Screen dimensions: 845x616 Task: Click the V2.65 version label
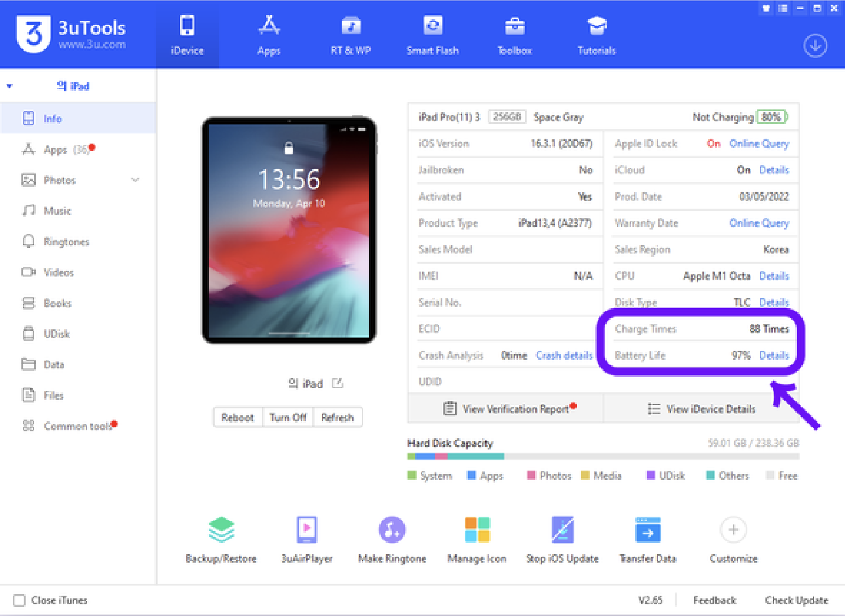pyautogui.click(x=651, y=601)
